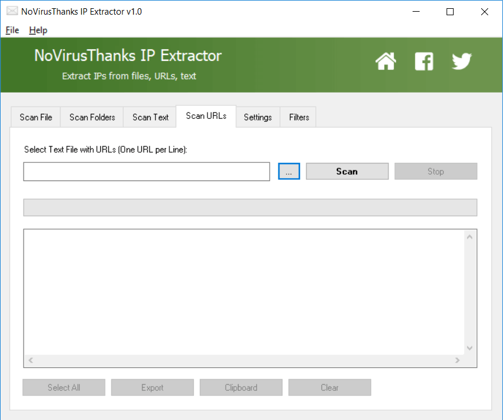504x420 pixels.
Task: Go to the Filters tab
Action: 299,117
